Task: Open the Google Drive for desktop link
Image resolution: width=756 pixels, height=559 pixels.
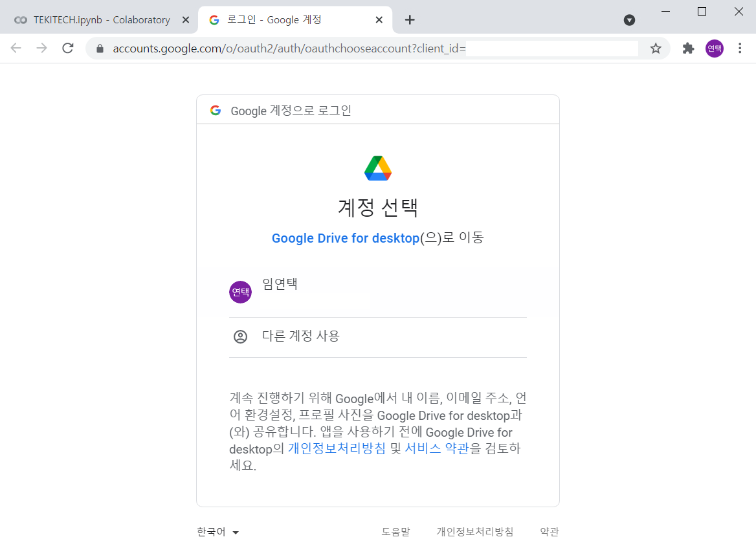Action: click(346, 238)
